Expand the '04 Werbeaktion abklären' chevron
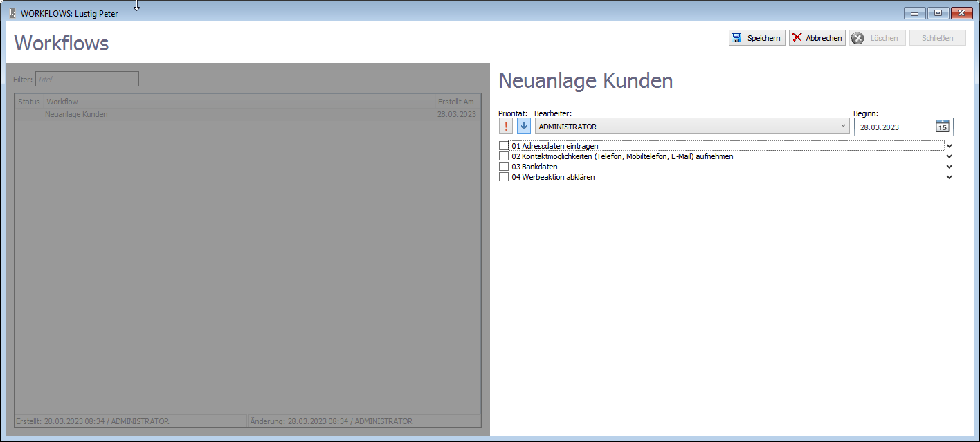The height and width of the screenshot is (442, 980). [x=950, y=177]
